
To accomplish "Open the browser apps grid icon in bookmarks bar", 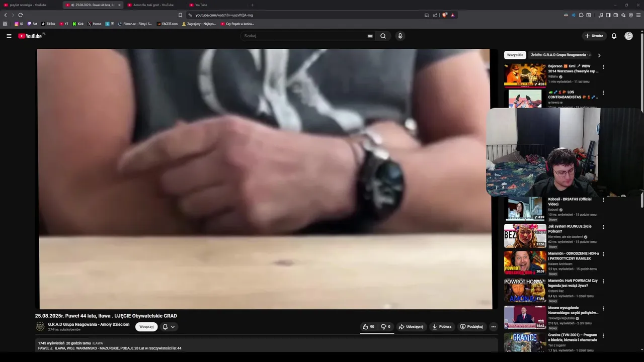I will [5, 24].
